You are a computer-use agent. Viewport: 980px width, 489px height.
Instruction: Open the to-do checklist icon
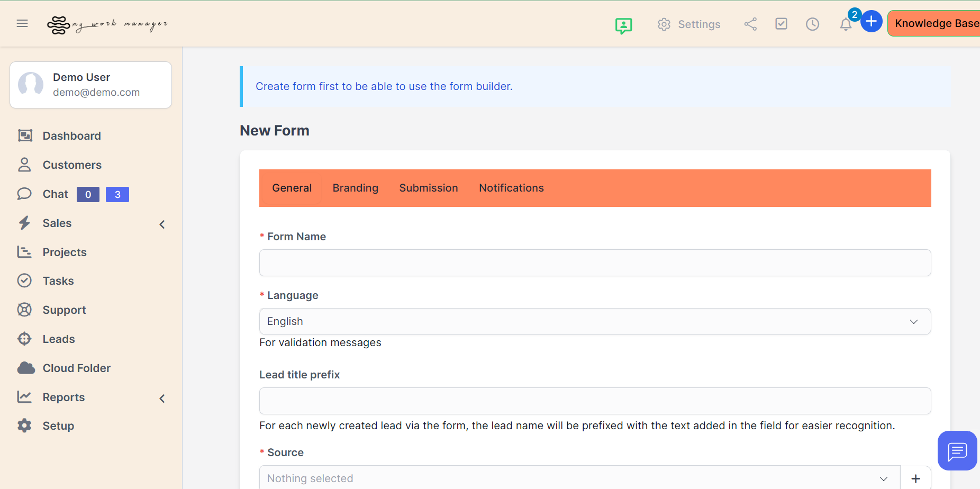click(781, 24)
